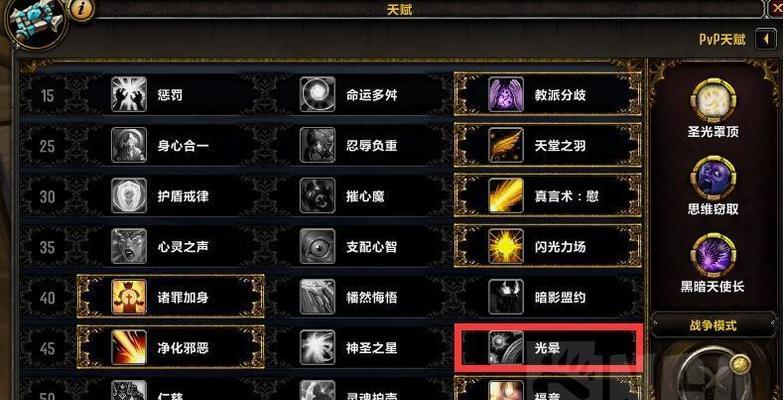This screenshot has height=400, width=783.
Task: Click the info button beside the class emblem
Action: coord(79,9)
